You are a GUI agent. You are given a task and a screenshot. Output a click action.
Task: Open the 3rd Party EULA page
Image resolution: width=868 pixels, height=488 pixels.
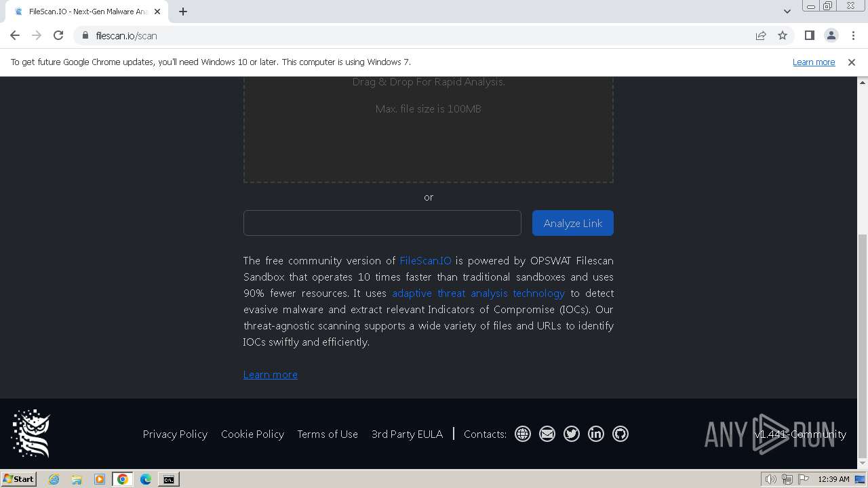(x=407, y=434)
